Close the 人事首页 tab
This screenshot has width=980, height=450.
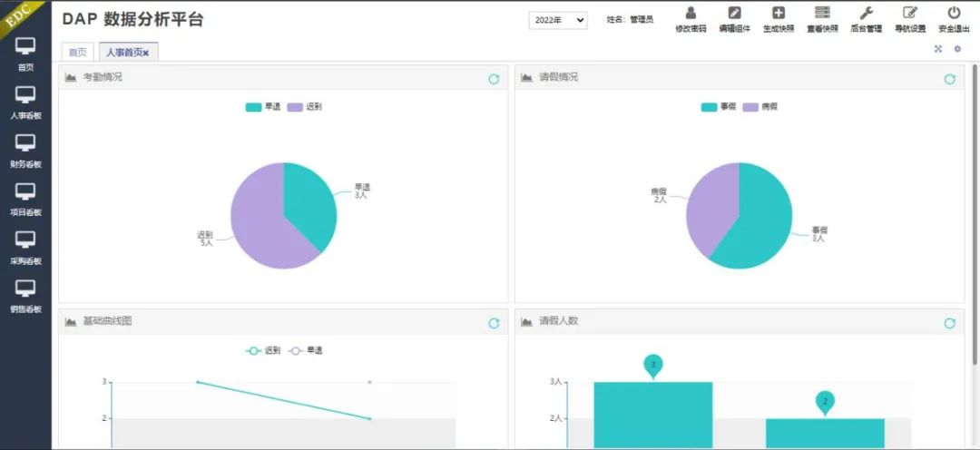tap(145, 54)
